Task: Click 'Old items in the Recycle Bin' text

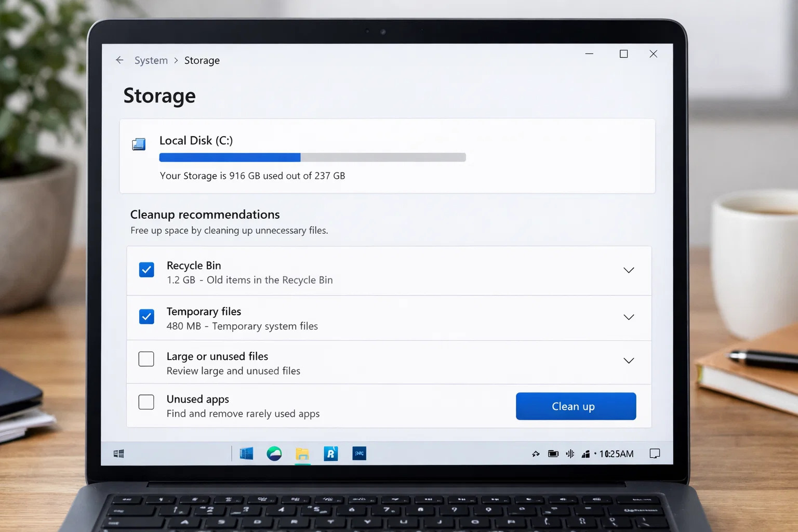Action: pyautogui.click(x=270, y=280)
